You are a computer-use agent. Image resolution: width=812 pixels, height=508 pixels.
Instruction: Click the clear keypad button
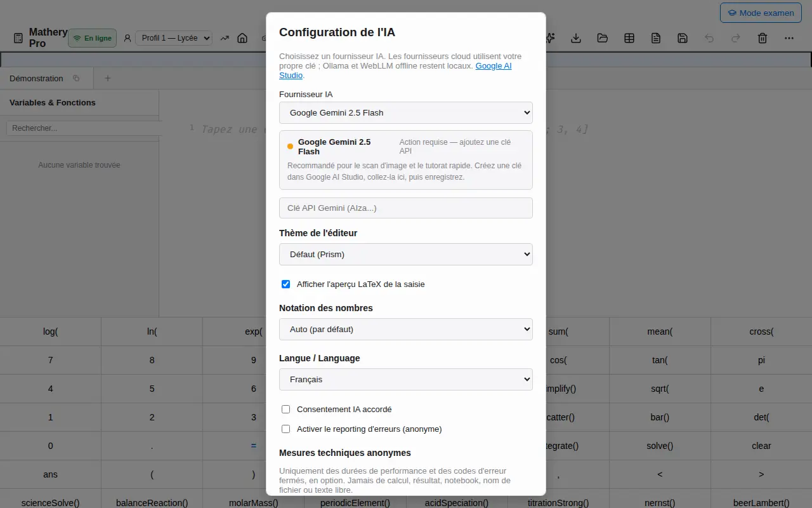[761, 446]
